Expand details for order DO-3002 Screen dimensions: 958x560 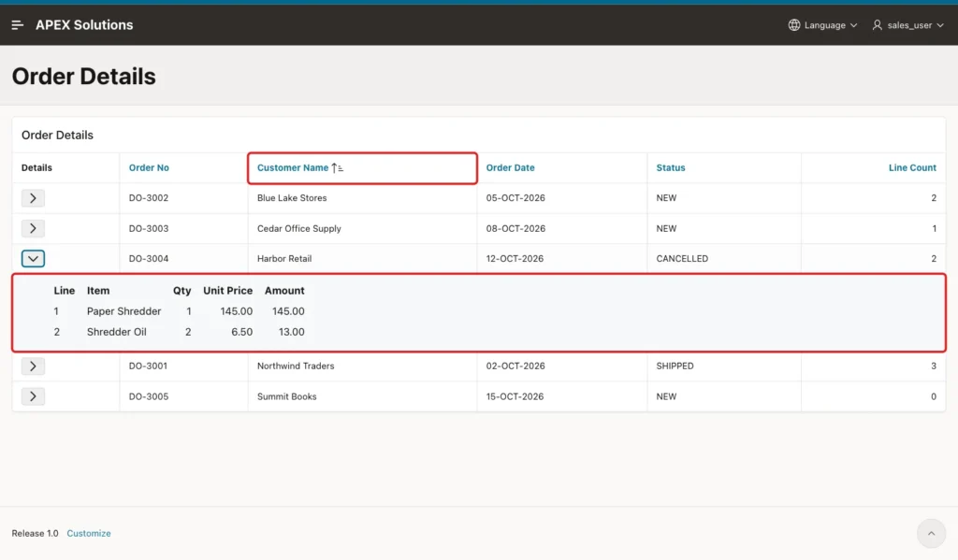[33, 198]
